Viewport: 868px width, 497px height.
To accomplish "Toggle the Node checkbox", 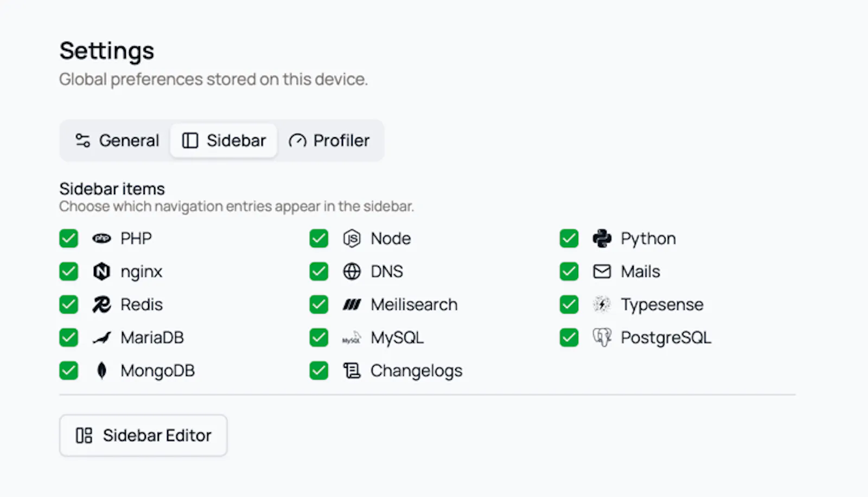I will (x=319, y=238).
